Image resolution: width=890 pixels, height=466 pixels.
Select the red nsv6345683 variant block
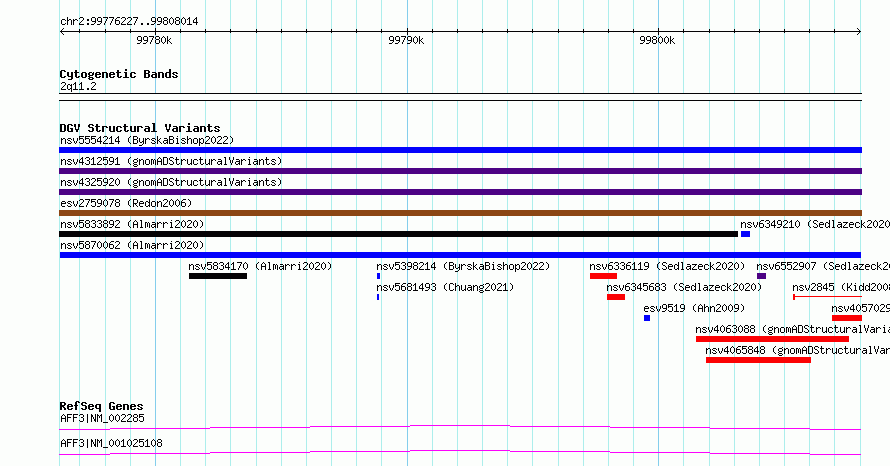coord(616,297)
